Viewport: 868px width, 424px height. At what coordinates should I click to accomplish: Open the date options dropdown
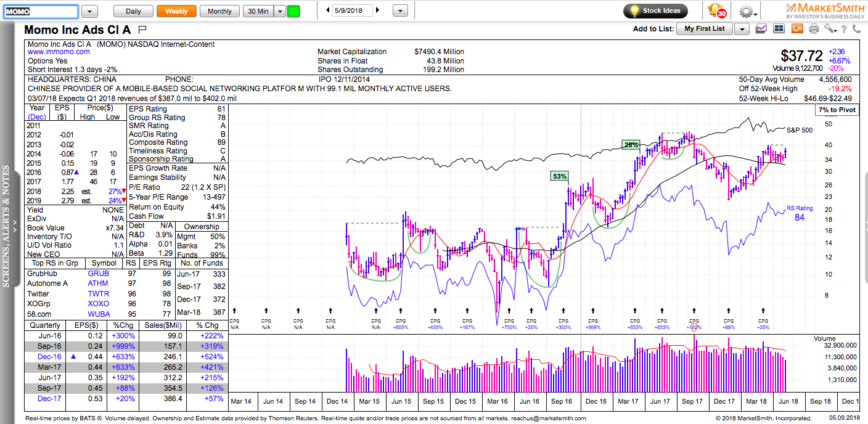click(x=400, y=11)
